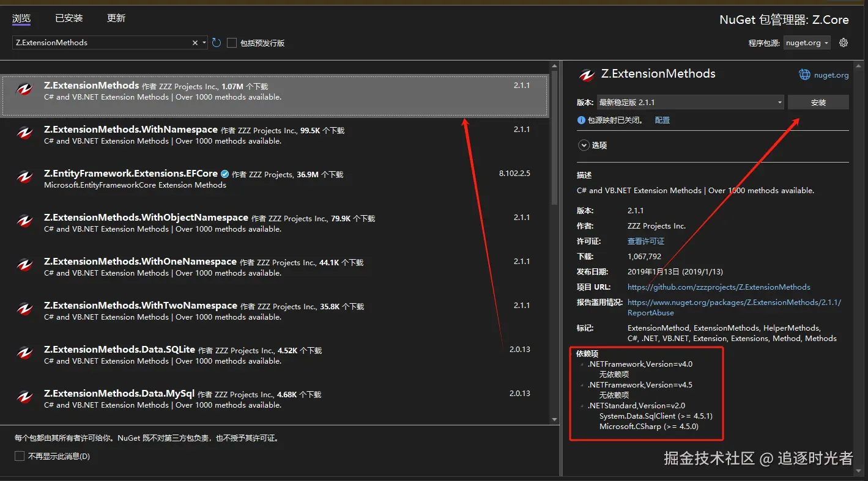Click the download count 1,067,792
Screen dimensions: 868x481
[x=644, y=257]
